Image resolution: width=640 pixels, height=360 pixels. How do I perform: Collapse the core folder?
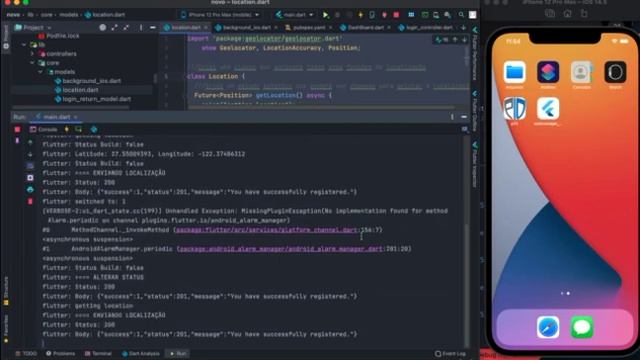(x=32, y=63)
